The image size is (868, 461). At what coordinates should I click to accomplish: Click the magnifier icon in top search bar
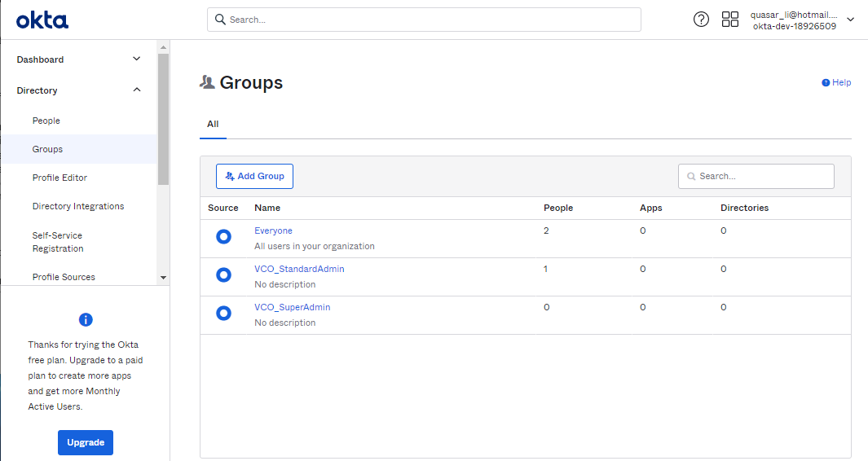click(220, 20)
